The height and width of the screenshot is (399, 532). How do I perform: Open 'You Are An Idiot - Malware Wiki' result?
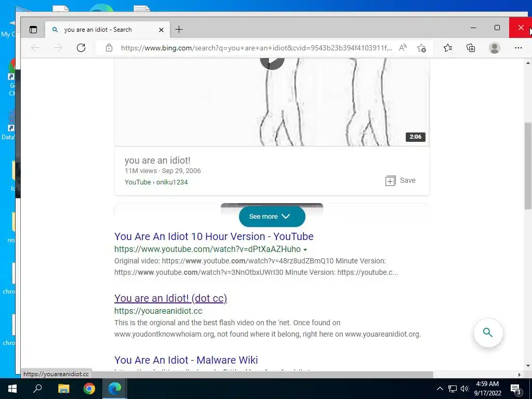click(x=186, y=360)
